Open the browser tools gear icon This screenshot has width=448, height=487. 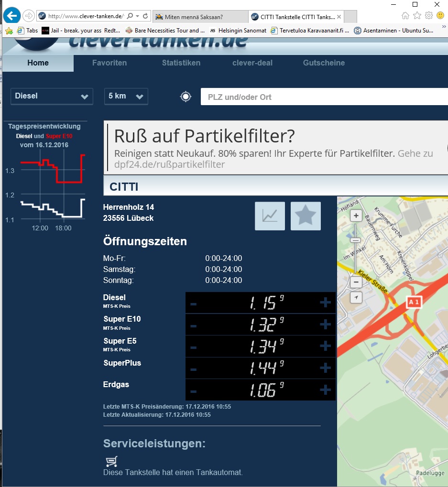coord(429,15)
